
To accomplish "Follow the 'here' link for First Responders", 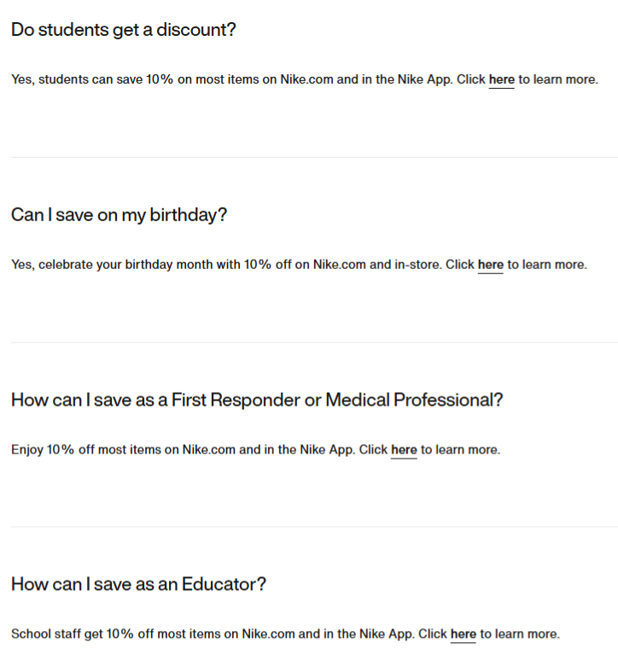I will point(404,449).
